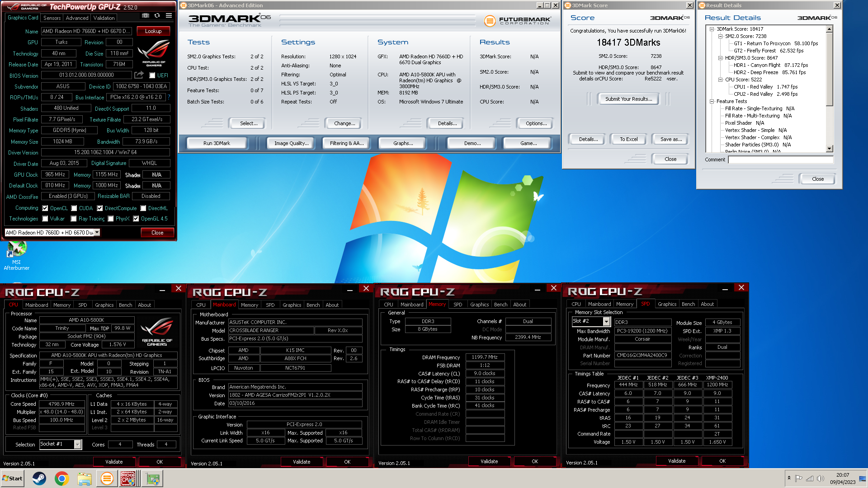
Task: Click Submit Your Results button
Action: point(628,99)
